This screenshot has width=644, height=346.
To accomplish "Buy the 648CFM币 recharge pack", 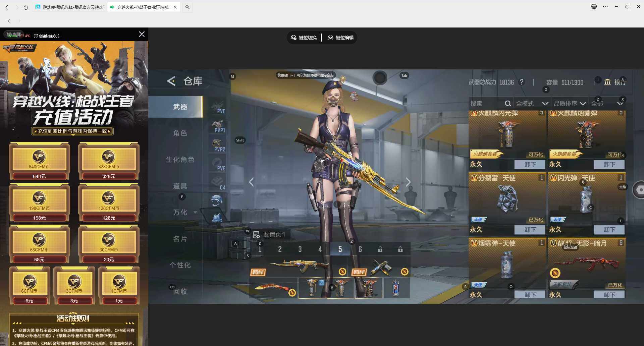I will (x=39, y=161).
